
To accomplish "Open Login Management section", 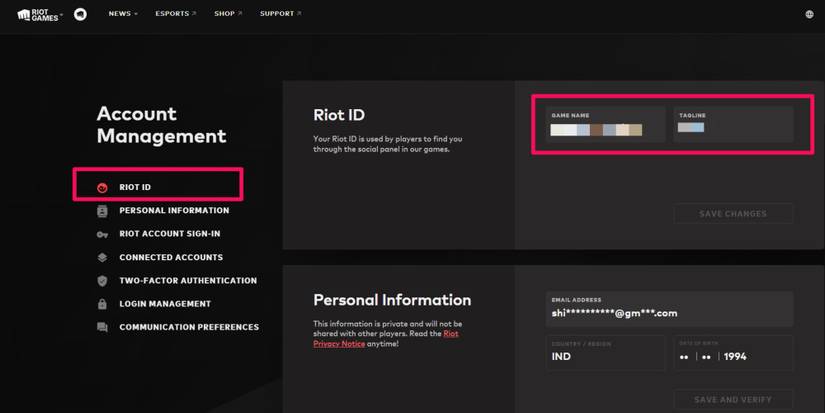I will (165, 304).
